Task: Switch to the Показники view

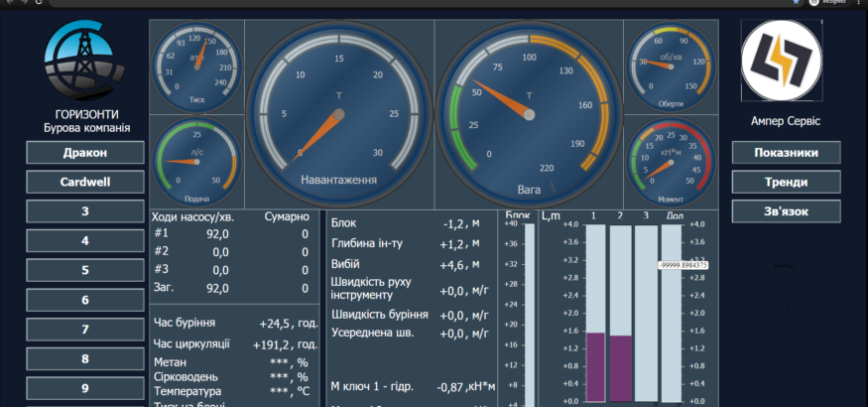Action: [786, 152]
